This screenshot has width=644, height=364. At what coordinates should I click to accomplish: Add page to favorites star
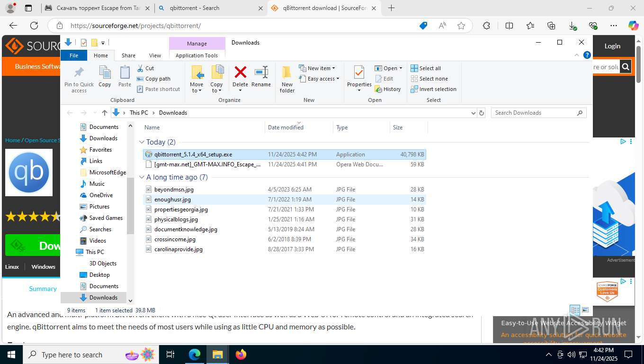461,26
